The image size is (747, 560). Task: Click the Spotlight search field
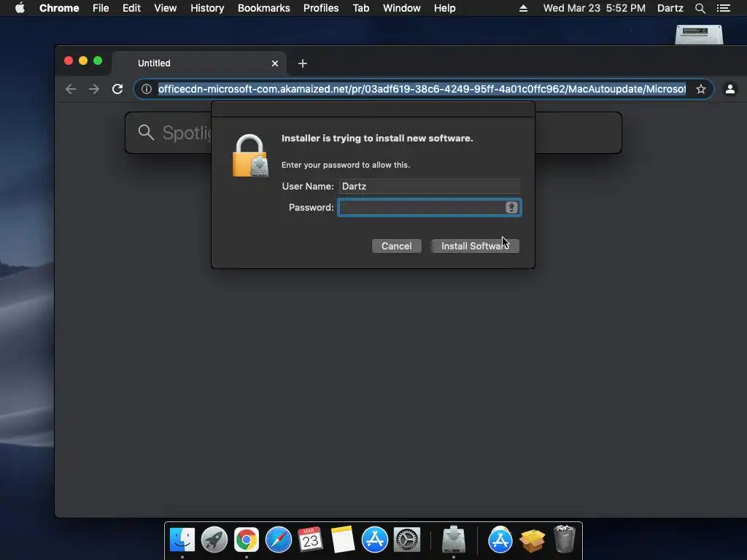(373, 133)
